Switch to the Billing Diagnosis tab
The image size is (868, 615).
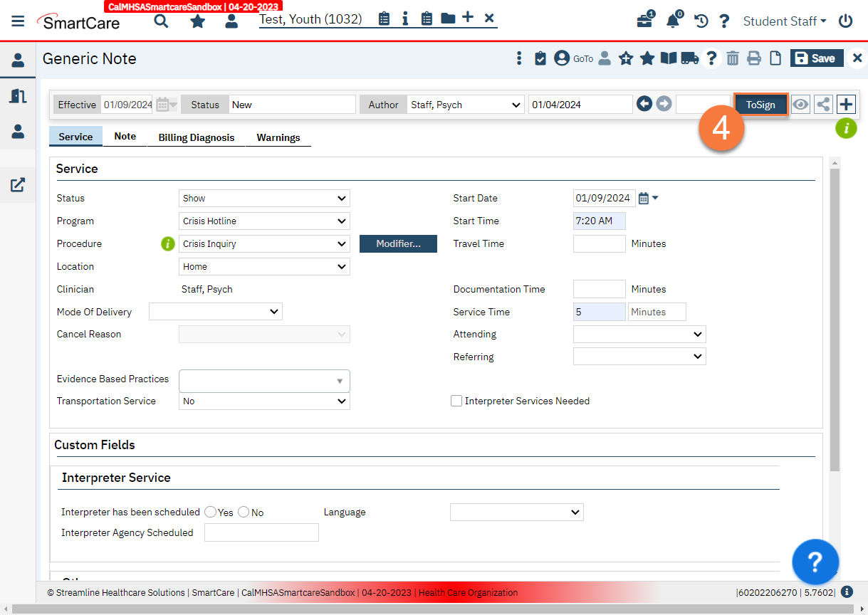pyautogui.click(x=197, y=137)
